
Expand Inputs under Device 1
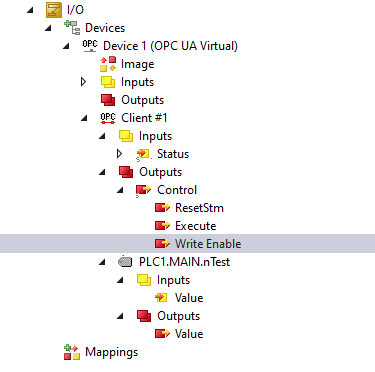point(84,82)
